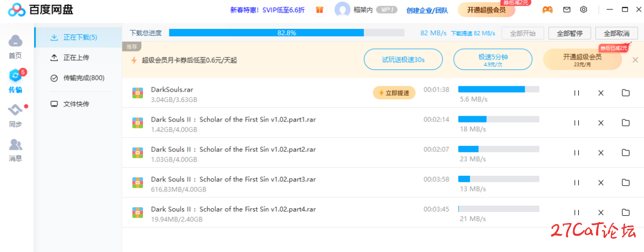Click the part3.rar progress bar
Viewport: 644px width, 252px height.
(499, 179)
